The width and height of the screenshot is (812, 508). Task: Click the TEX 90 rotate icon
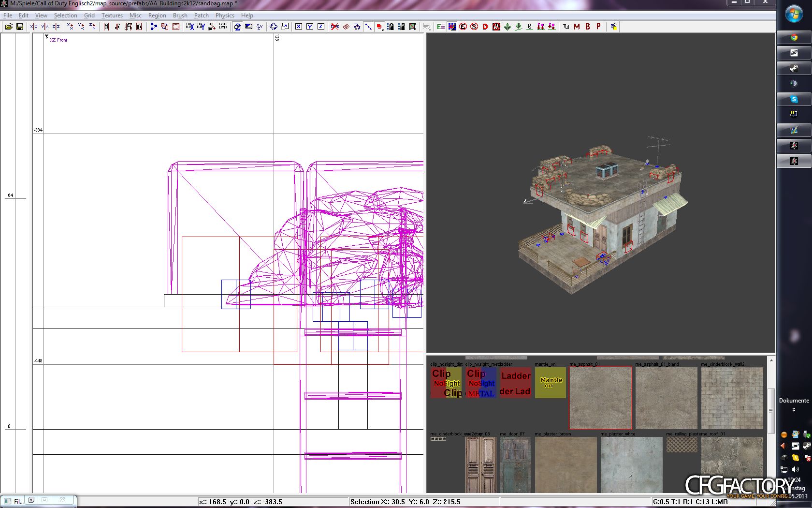tap(212, 27)
